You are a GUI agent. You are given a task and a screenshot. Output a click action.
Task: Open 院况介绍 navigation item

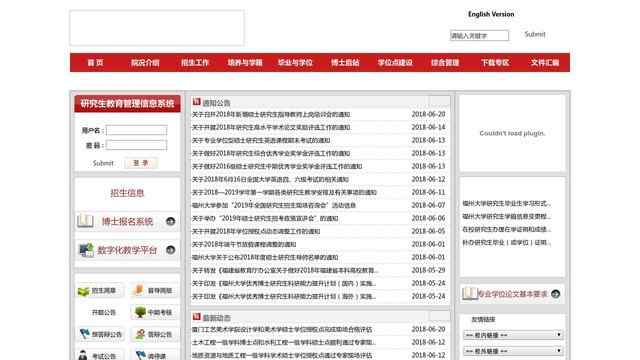pyautogui.click(x=145, y=62)
